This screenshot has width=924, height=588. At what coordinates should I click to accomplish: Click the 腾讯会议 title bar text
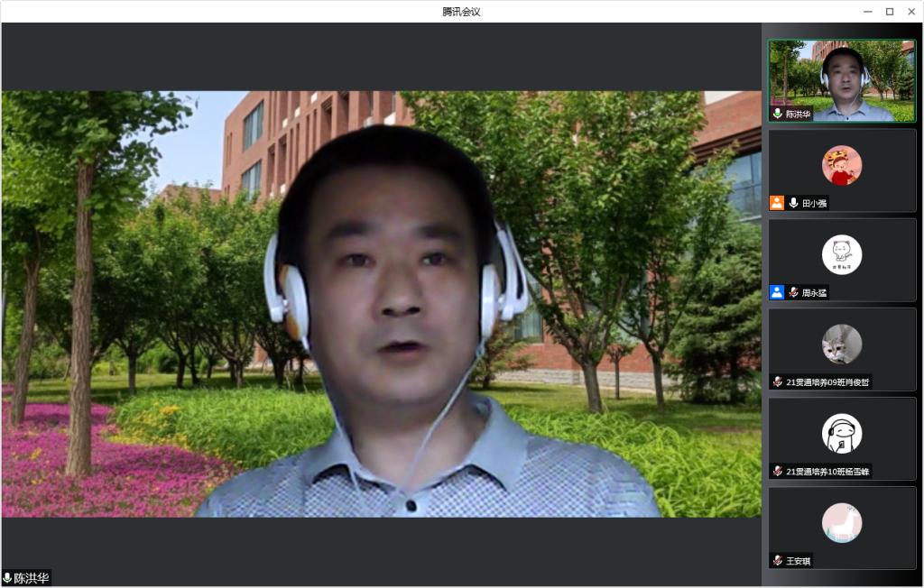(x=461, y=10)
